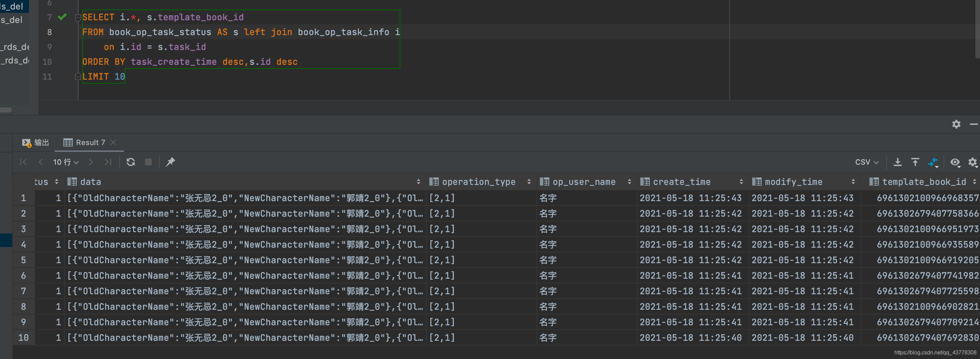Import data with upload arrow icon
Viewport: 980px width, 359px height.
point(915,162)
